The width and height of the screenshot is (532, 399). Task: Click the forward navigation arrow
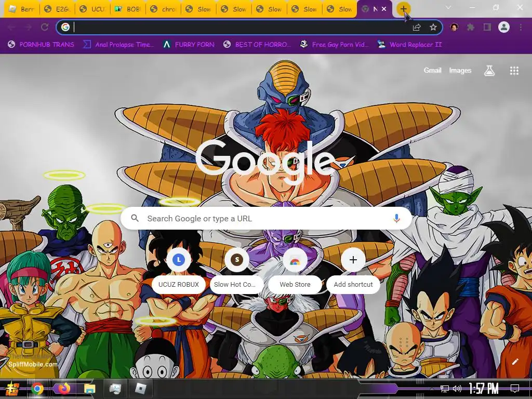pyautogui.click(x=28, y=28)
